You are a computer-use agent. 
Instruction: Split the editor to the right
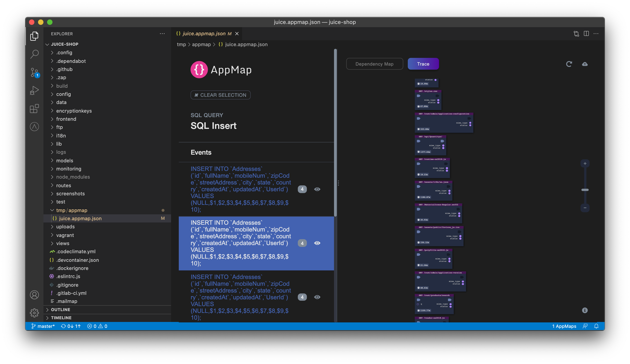[x=586, y=34]
